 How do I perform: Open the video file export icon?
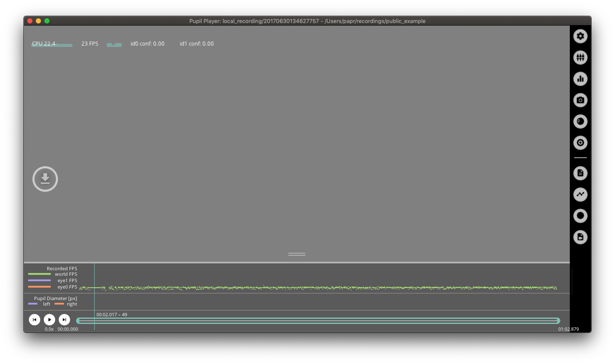580,237
